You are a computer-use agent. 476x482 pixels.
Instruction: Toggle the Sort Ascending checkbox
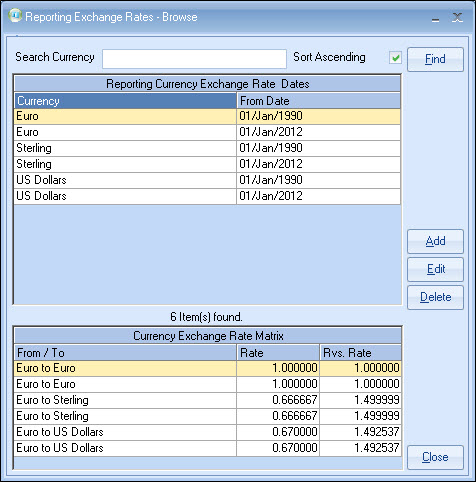[x=395, y=58]
